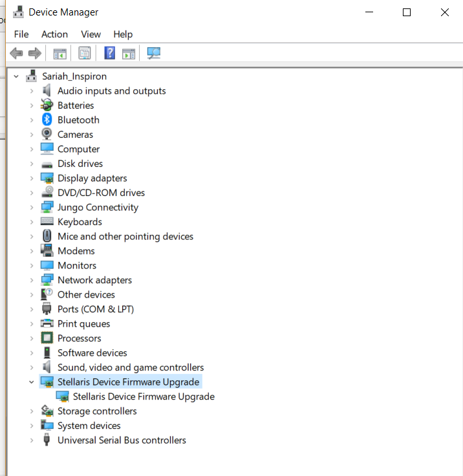Expand the Batteries category arrow
The height and width of the screenshot is (476, 463).
(32, 105)
